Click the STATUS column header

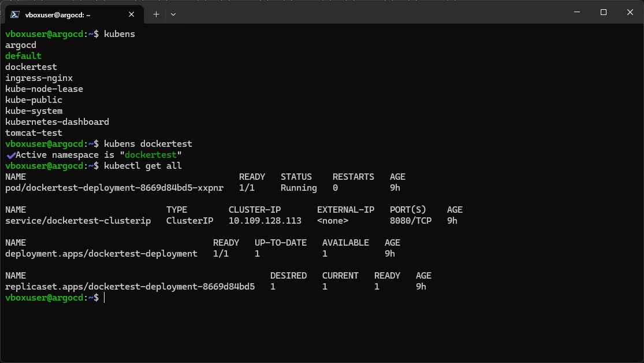click(x=296, y=177)
